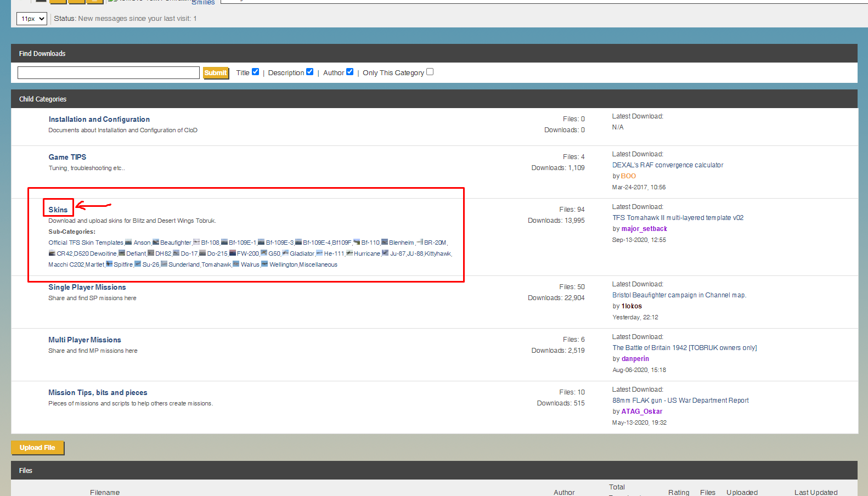Click the DH82 plane thumbnail icon
The height and width of the screenshot is (496, 868).
151,253
